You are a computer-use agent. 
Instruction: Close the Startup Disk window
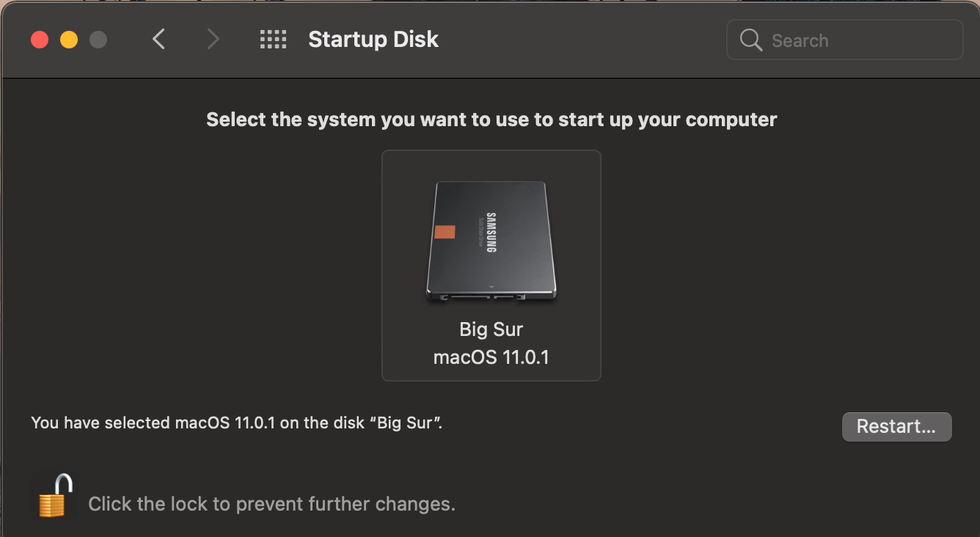(x=40, y=40)
